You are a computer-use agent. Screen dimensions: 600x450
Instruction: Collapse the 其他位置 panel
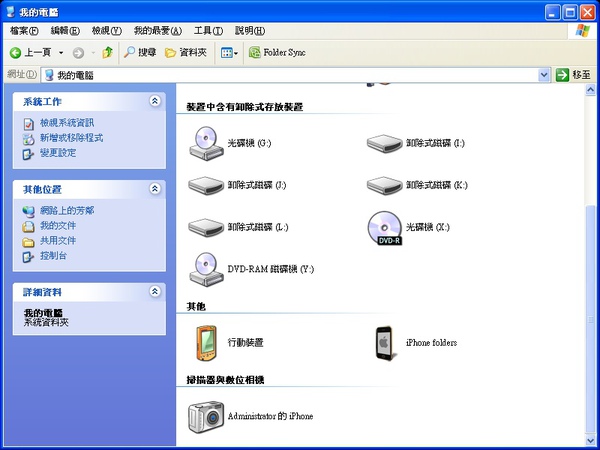tap(154, 188)
